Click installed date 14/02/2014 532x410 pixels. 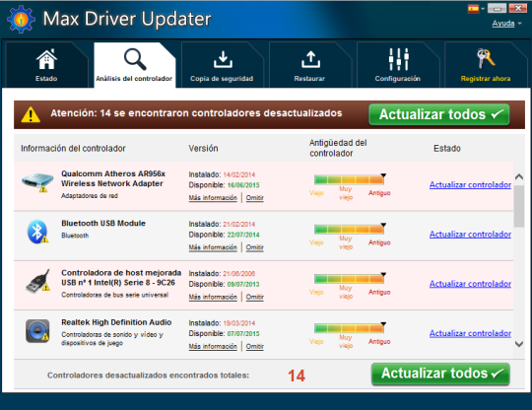[x=239, y=174]
